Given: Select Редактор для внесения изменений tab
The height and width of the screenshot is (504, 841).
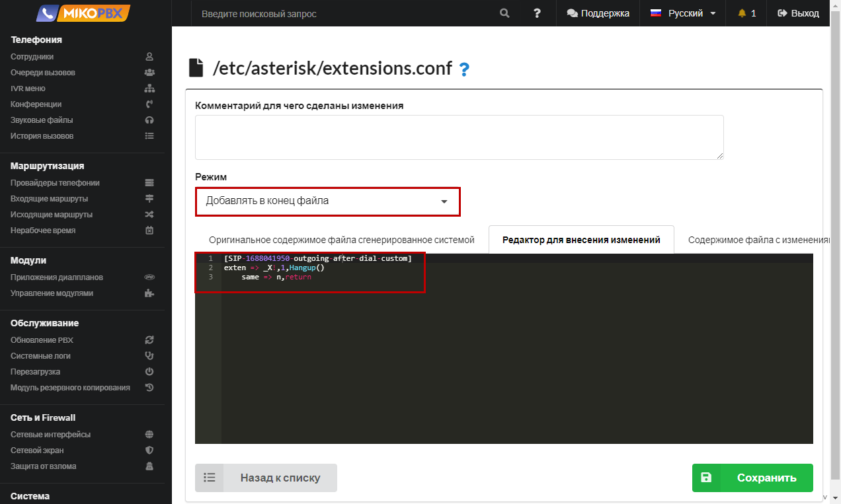Looking at the screenshot, I should [x=581, y=240].
